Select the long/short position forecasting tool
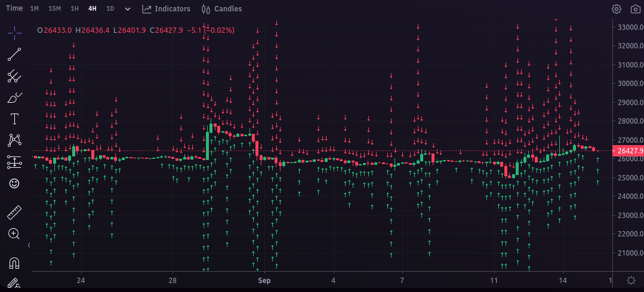This screenshot has width=644, height=292. coord(14,162)
